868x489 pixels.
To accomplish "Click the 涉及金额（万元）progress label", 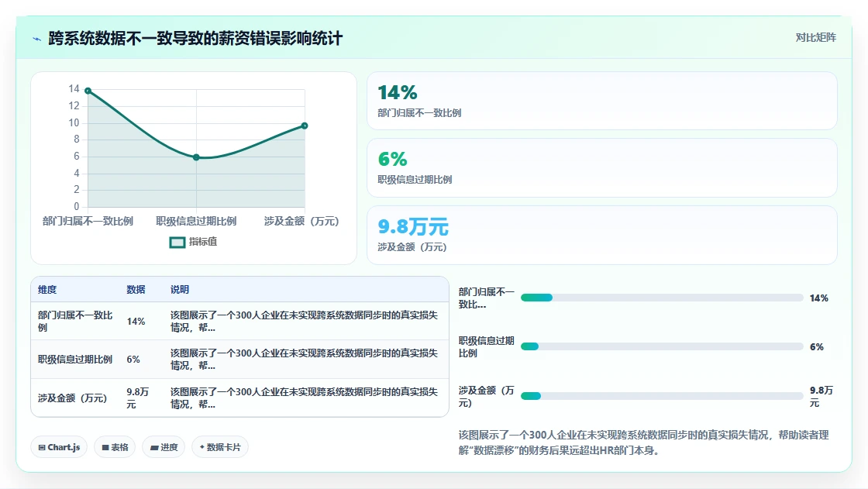I will [487, 397].
